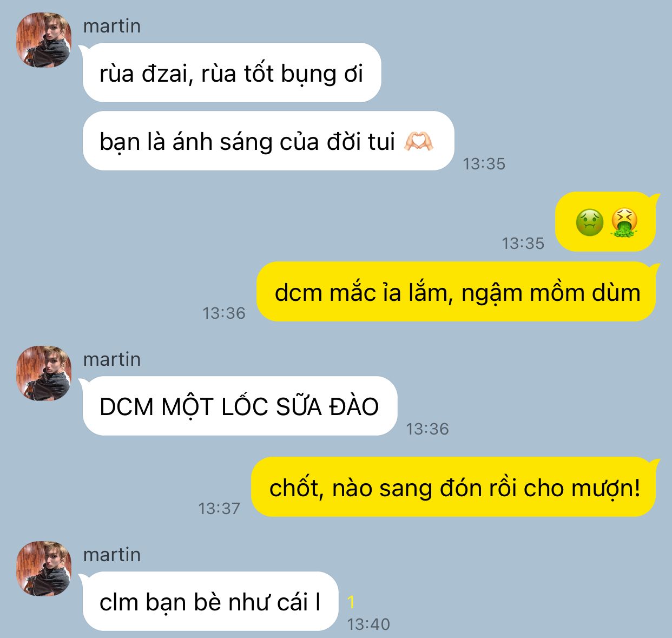Click the middle martin sender name
Screen dimensions: 672x638
pos(112,359)
